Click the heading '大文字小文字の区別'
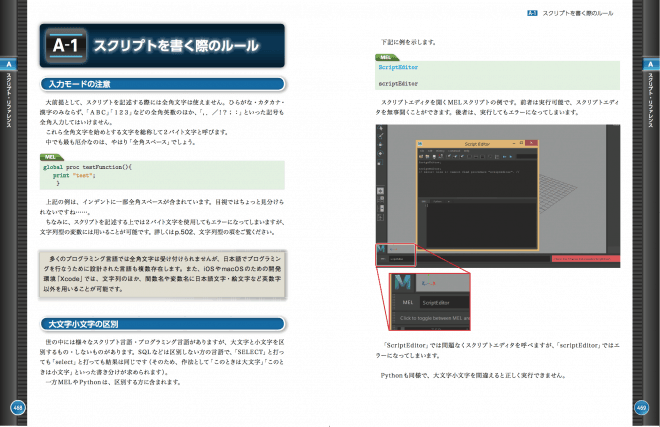The width and height of the screenshot is (660, 427). pyautogui.click(x=83, y=324)
